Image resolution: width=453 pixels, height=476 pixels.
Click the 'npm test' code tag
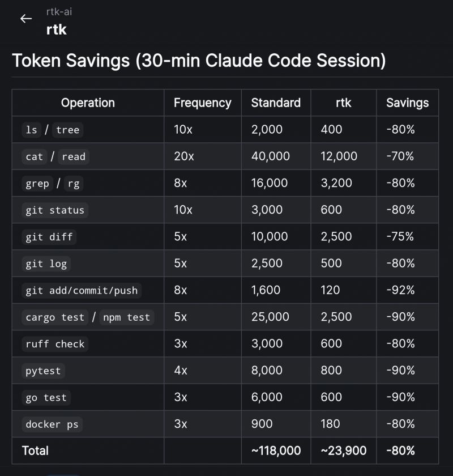[127, 317]
